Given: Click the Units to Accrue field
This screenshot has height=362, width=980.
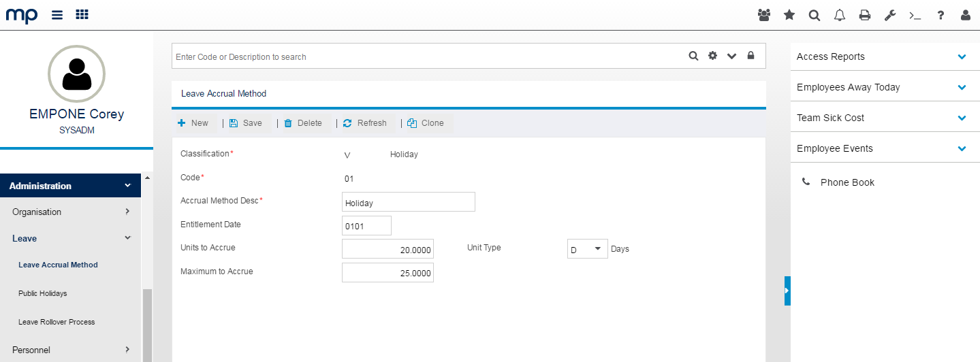Looking at the screenshot, I should [388, 249].
